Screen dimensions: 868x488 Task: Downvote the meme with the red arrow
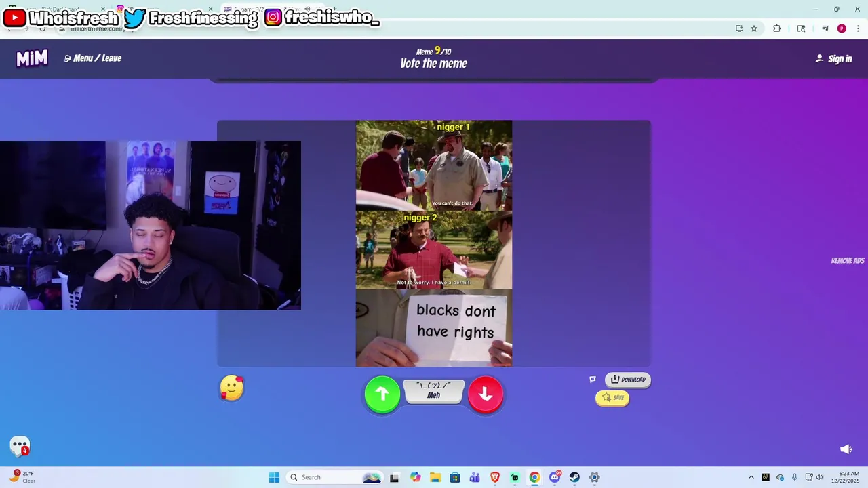coord(486,394)
